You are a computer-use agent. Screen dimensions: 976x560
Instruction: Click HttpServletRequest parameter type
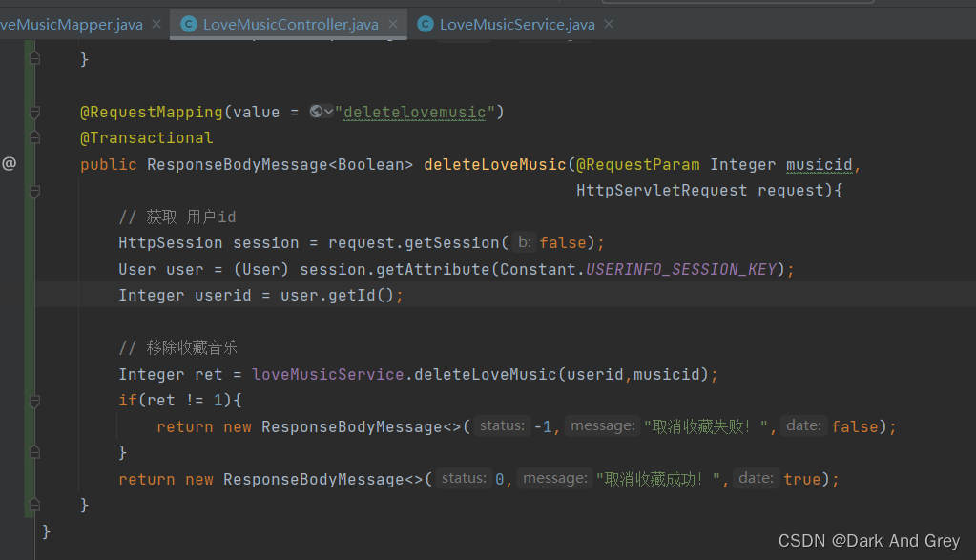[x=662, y=191]
